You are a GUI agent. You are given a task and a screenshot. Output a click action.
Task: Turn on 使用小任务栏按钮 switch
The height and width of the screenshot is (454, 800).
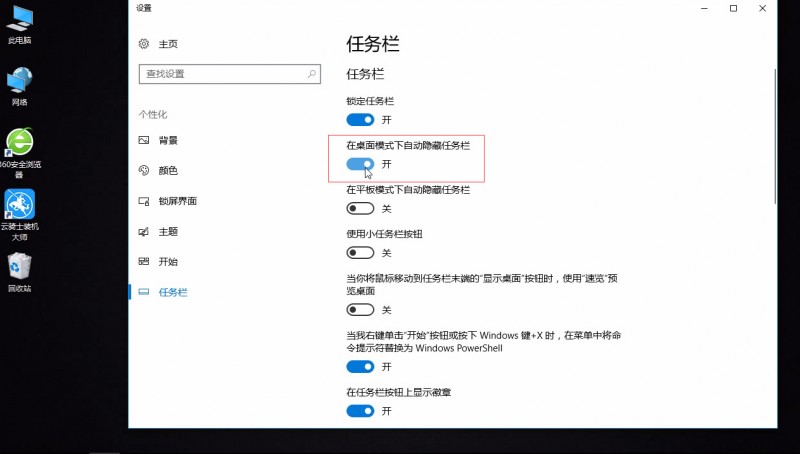tap(360, 253)
